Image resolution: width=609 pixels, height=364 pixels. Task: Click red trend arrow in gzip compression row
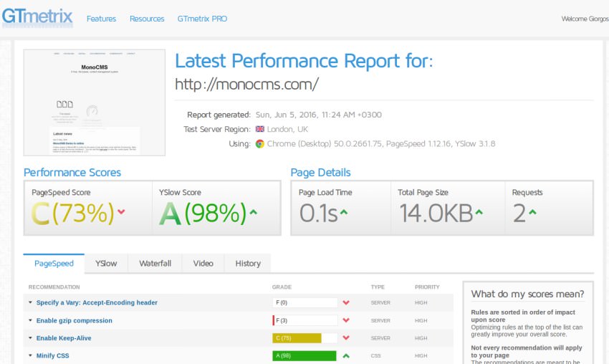tap(346, 320)
